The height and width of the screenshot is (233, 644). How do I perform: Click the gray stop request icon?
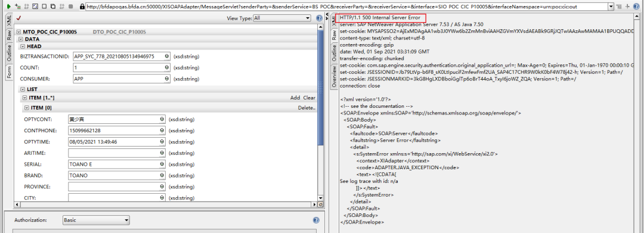(x=70, y=7)
